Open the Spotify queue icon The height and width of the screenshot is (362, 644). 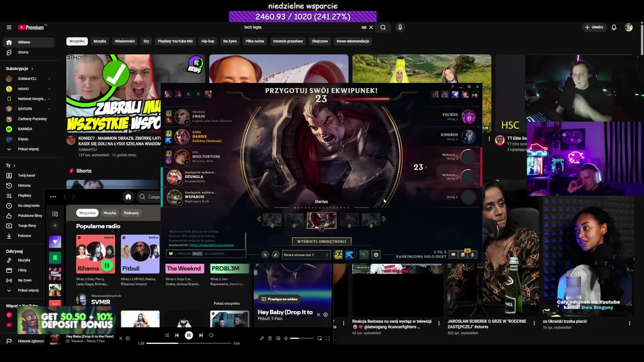click(x=270, y=338)
